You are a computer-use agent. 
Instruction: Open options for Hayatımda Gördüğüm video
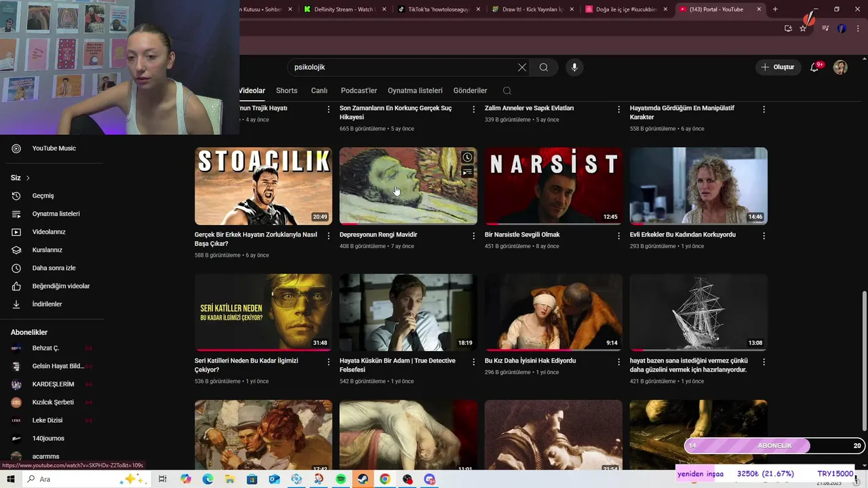[x=764, y=109]
